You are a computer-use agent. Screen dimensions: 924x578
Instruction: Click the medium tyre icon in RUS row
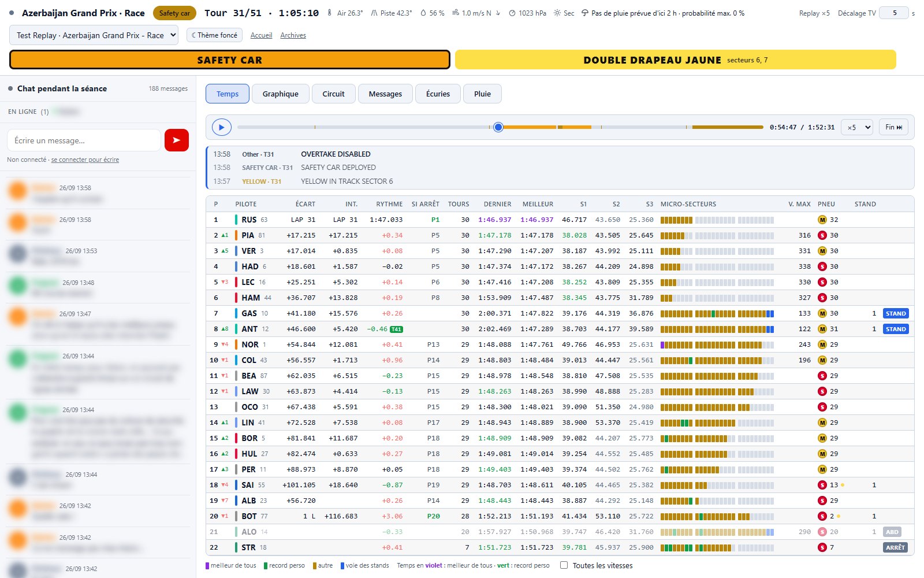coord(822,220)
